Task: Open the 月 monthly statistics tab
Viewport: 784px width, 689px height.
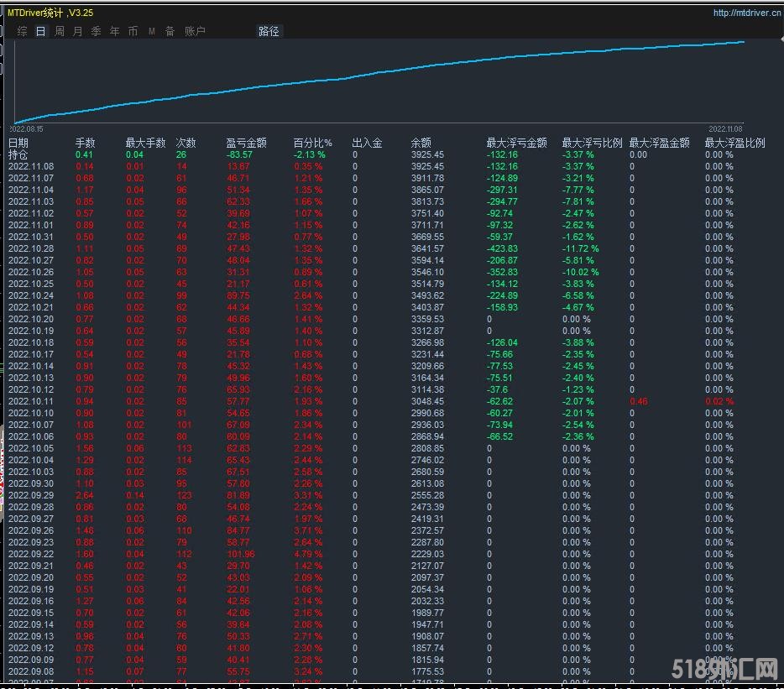Action: coord(77,31)
